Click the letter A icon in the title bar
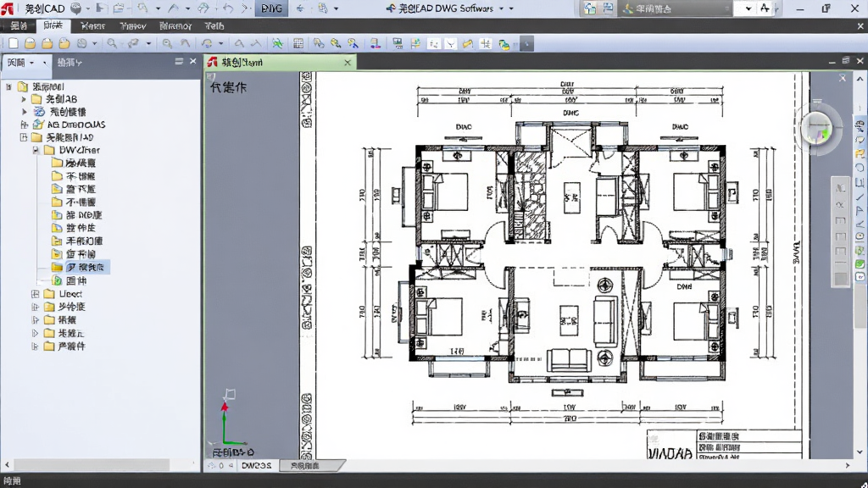This screenshot has height=488, width=868. click(765, 8)
